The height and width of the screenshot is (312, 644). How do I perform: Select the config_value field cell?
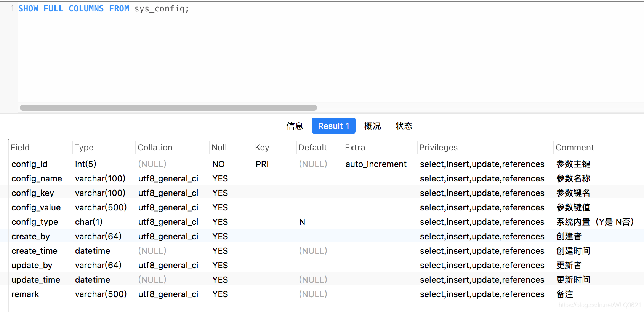[36, 207]
